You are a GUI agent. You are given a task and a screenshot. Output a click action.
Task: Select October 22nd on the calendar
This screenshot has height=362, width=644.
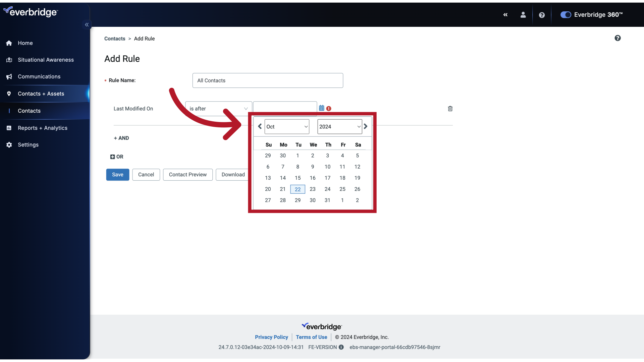click(297, 189)
